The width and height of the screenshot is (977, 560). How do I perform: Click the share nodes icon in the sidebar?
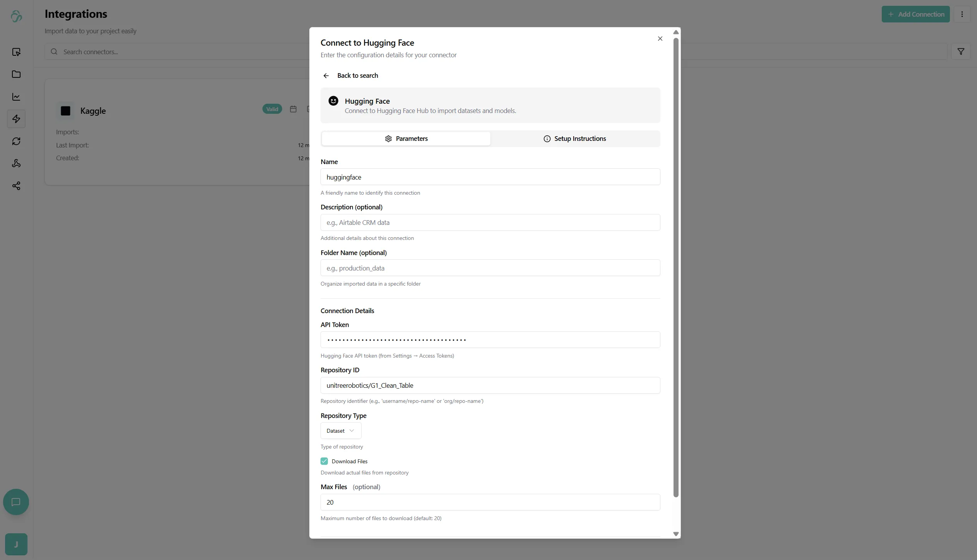[x=16, y=186]
